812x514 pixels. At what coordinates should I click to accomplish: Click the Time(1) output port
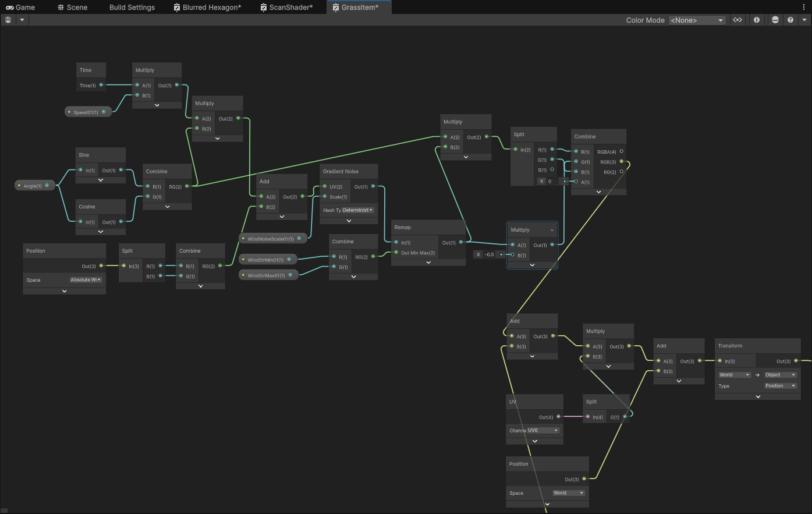pyautogui.click(x=101, y=85)
